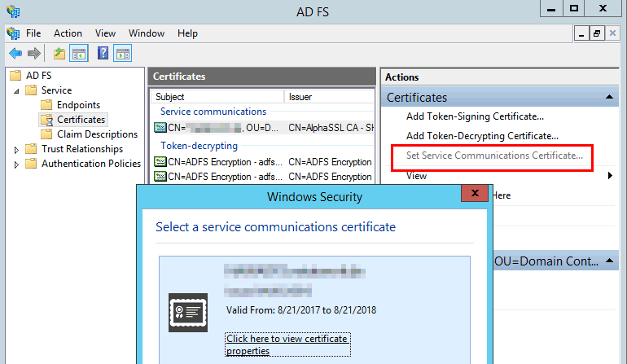The height and width of the screenshot is (364, 627).
Task: Click the Forward arrow toolbar icon
Action: tap(34, 53)
